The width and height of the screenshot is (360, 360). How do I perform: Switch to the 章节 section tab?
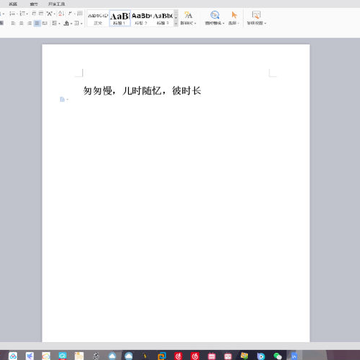click(x=34, y=4)
